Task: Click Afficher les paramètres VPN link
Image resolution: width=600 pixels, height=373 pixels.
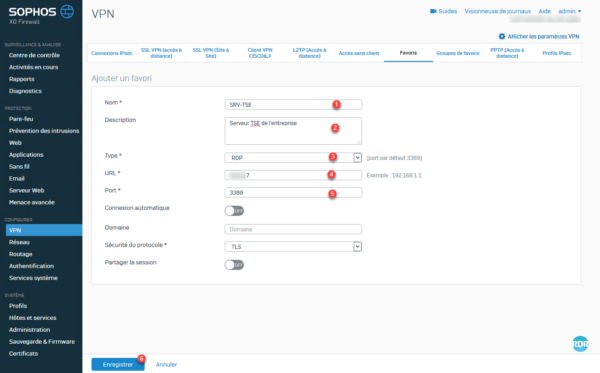Action: pos(543,36)
